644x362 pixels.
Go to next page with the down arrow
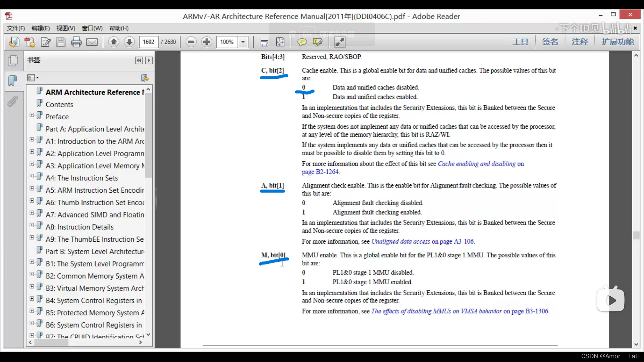tap(129, 42)
